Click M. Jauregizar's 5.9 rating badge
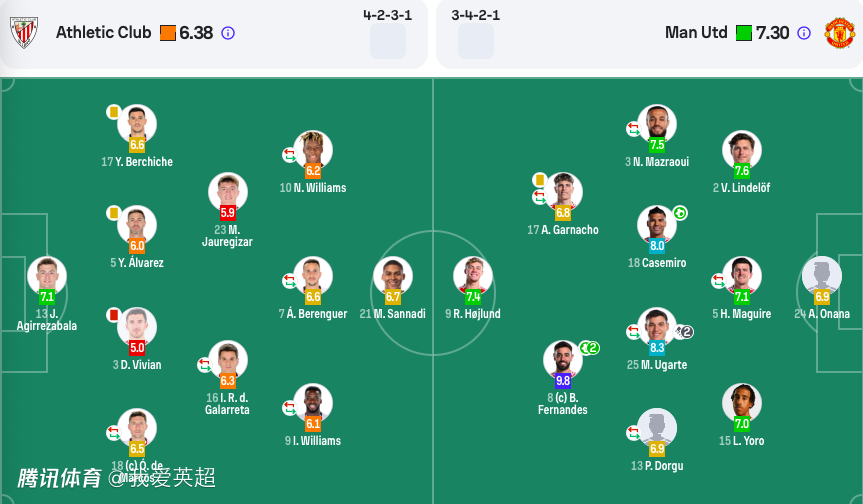 click(x=227, y=213)
